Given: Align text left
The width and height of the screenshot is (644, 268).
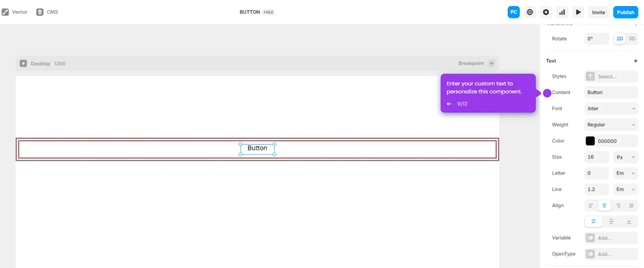Looking at the screenshot, I should (x=591, y=205).
